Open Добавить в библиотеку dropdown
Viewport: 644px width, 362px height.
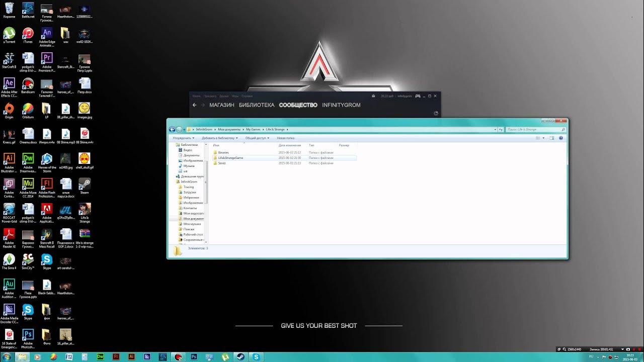pyautogui.click(x=220, y=138)
